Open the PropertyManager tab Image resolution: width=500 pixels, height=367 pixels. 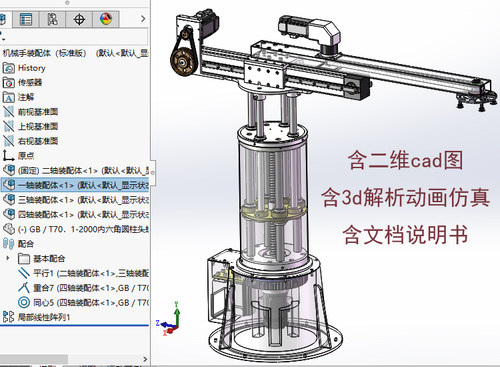coord(26,19)
